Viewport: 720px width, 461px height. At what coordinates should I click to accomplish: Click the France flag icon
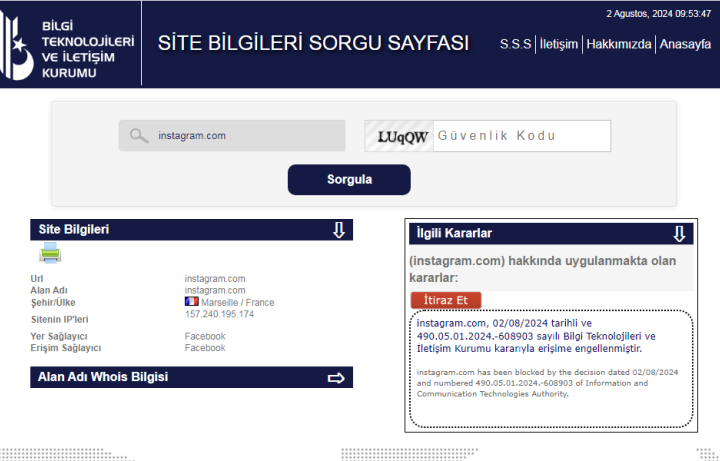point(191,302)
